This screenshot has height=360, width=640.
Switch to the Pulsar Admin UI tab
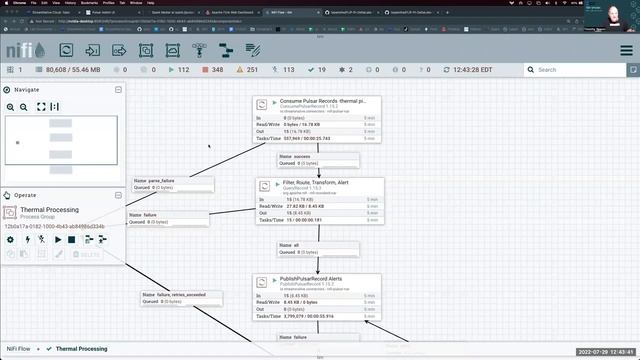pyautogui.click(x=113, y=12)
